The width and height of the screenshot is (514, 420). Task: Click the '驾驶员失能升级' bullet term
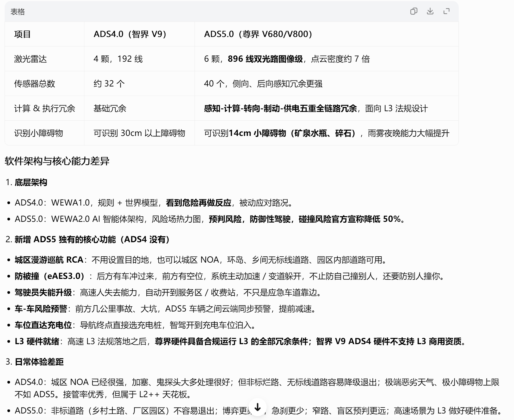pyautogui.click(x=43, y=293)
